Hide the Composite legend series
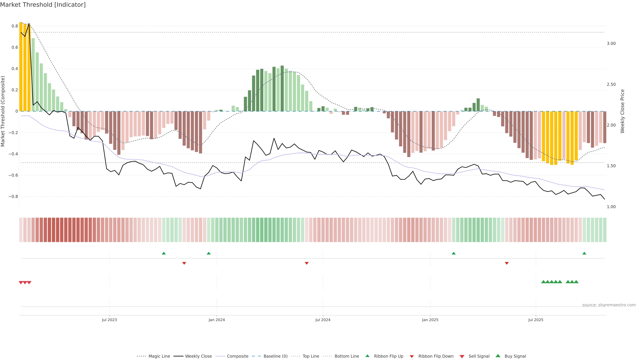Image resolution: width=644 pixels, height=362 pixels. pyautogui.click(x=237, y=356)
